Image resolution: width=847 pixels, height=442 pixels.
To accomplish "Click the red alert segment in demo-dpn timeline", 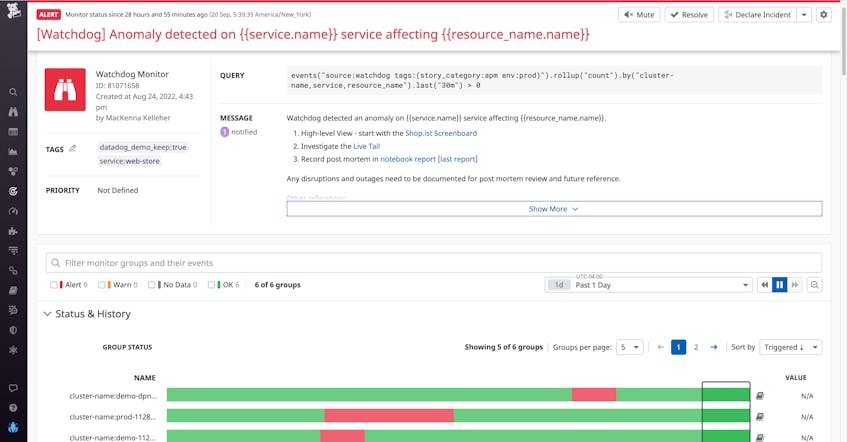I will 594,395.
